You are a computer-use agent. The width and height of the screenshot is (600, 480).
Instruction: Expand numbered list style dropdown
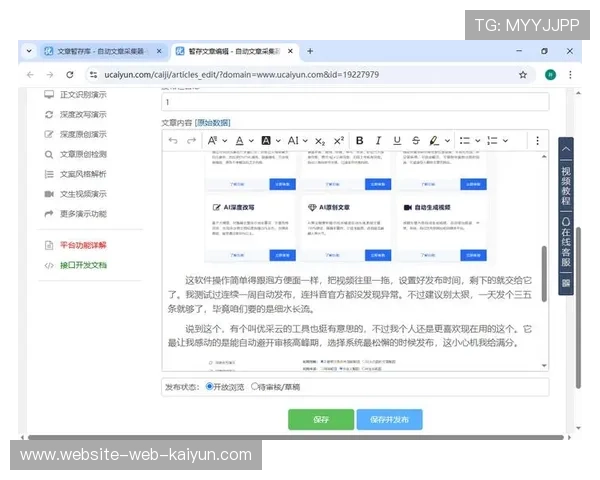pyautogui.click(x=505, y=141)
